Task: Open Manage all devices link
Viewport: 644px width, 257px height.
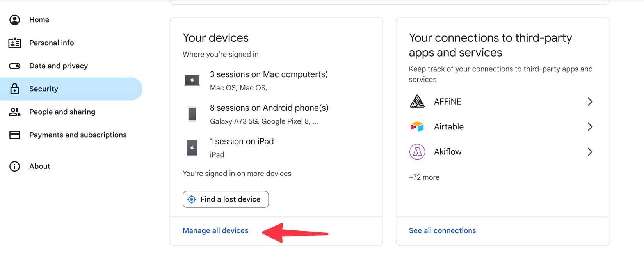Action: (x=215, y=230)
